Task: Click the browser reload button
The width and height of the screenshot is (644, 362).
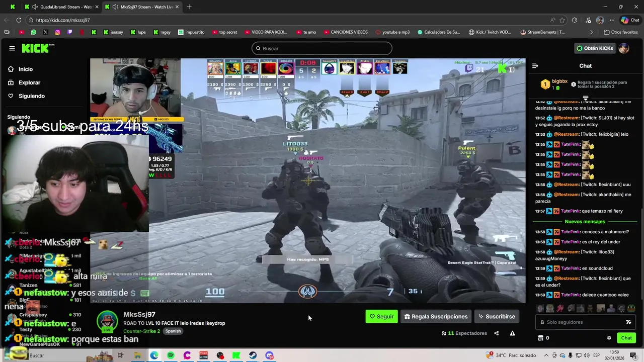Action: (19, 20)
